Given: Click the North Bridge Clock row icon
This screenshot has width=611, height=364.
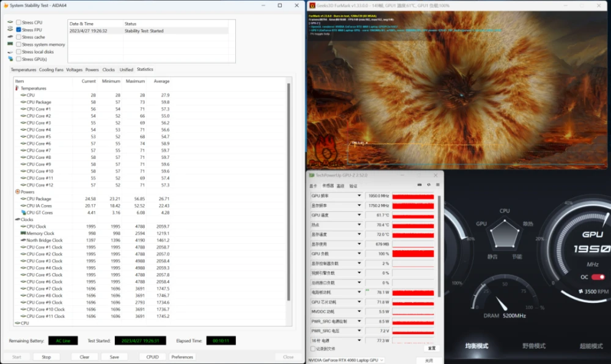Looking at the screenshot, I should [23, 240].
